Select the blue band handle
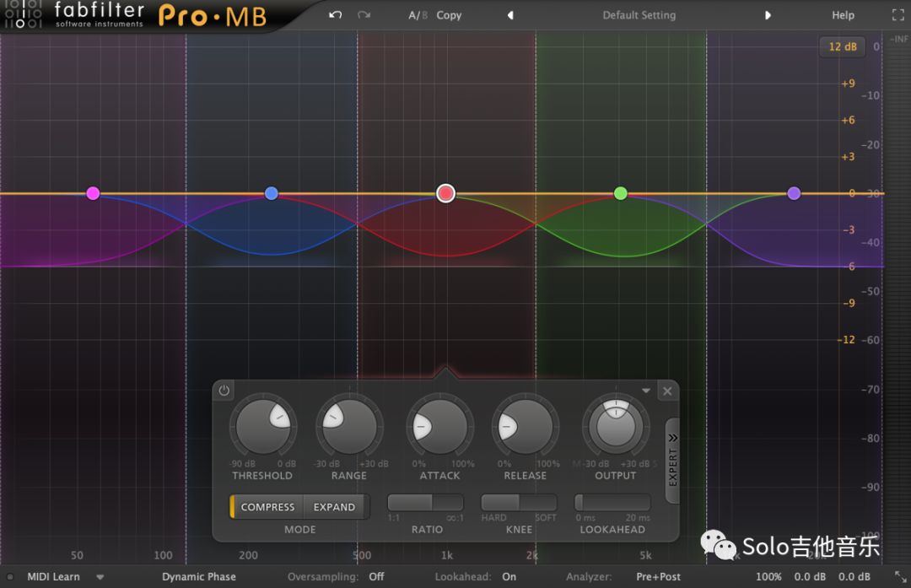The height and width of the screenshot is (588, 911). coord(272,193)
